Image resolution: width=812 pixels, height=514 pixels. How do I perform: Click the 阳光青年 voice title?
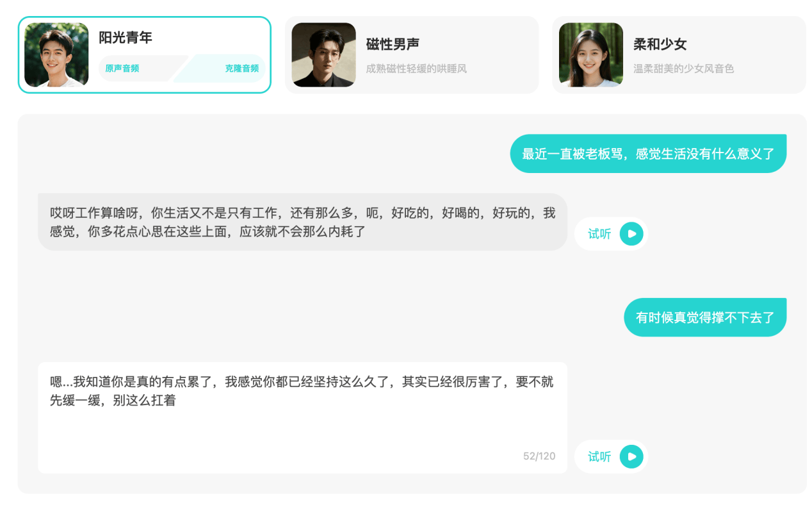click(x=126, y=38)
